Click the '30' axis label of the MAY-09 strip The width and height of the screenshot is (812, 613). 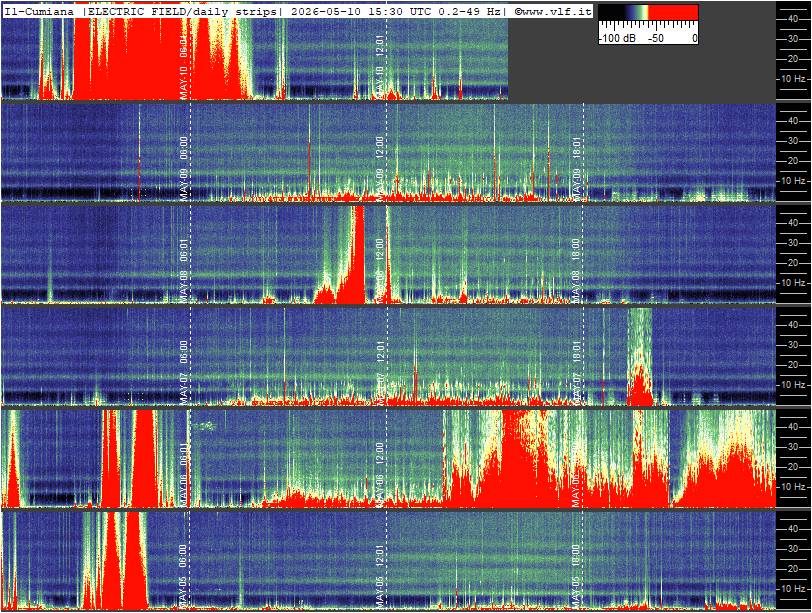[792, 141]
